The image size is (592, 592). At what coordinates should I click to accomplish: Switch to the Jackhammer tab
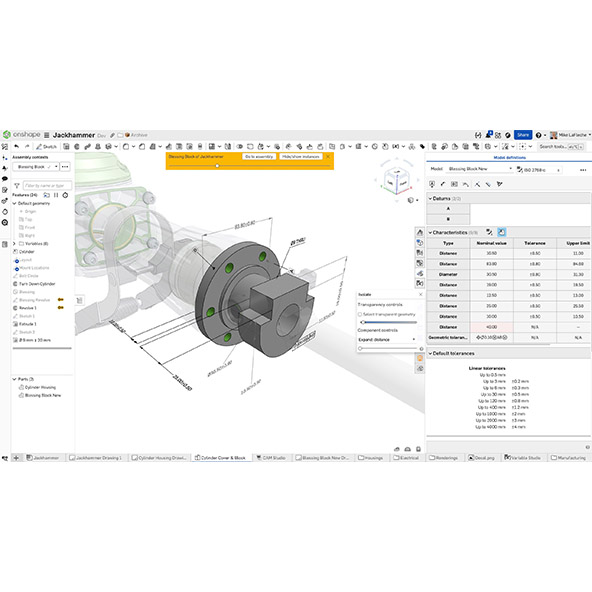43,458
